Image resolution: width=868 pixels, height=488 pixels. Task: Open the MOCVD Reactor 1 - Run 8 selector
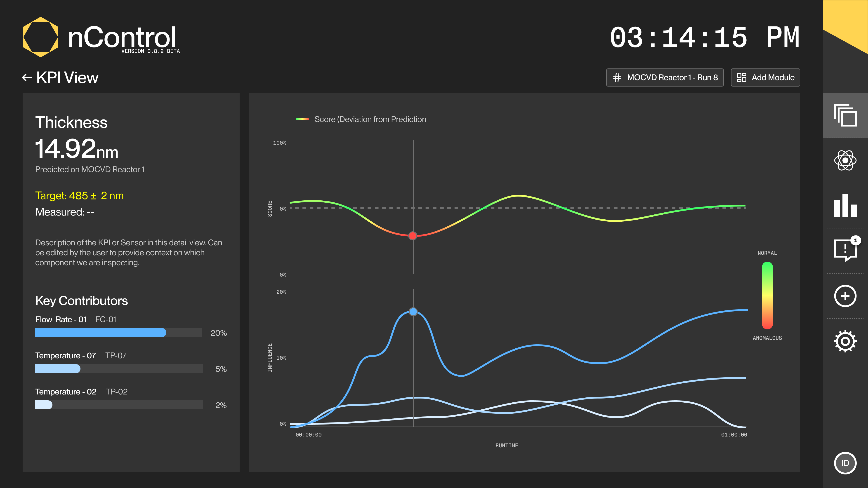(x=665, y=77)
